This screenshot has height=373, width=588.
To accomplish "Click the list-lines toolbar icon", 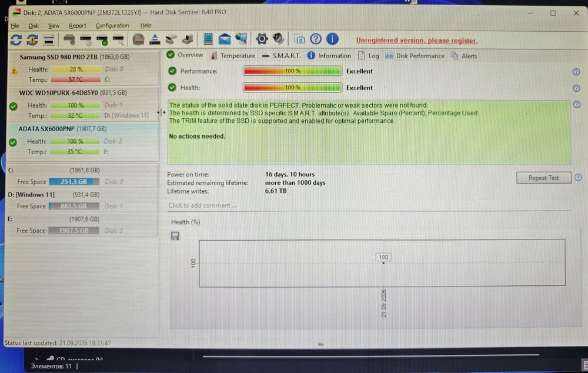I will (49, 39).
